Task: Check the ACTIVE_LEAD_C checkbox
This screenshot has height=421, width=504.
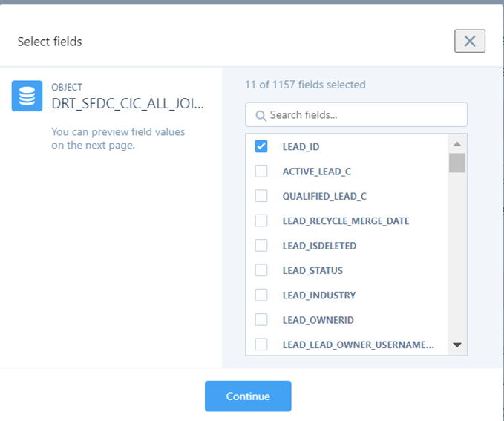Action: pyautogui.click(x=261, y=171)
